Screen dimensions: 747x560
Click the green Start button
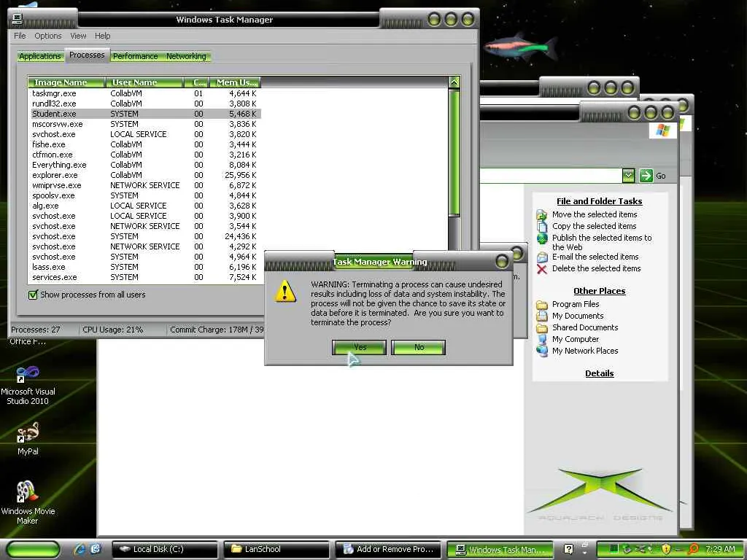click(x=34, y=549)
